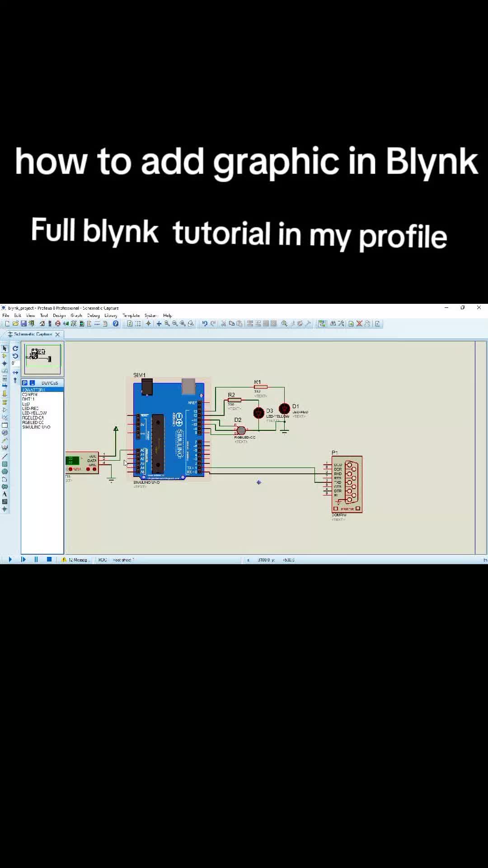The width and height of the screenshot is (488, 868).
Task: Select COMPIM in the devices list
Action: [x=30, y=394]
